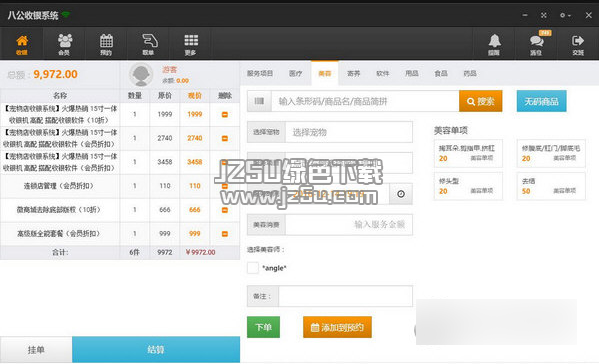Switch to the 医疗 tab

point(295,73)
